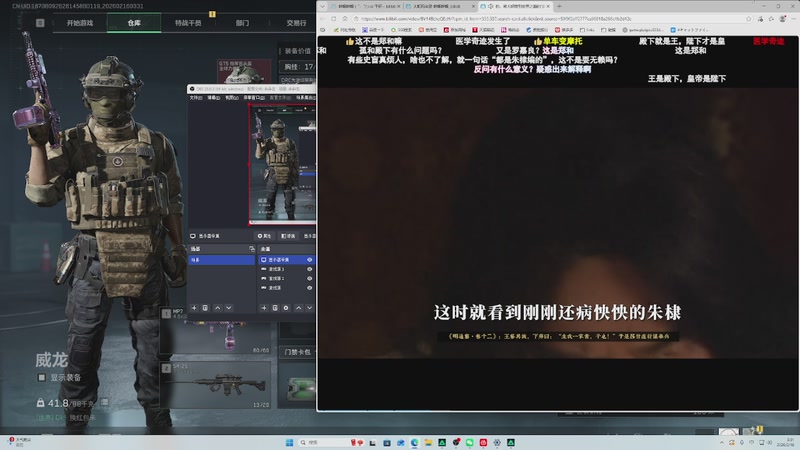
Task: Reload the bilibili page
Action: pos(334,19)
